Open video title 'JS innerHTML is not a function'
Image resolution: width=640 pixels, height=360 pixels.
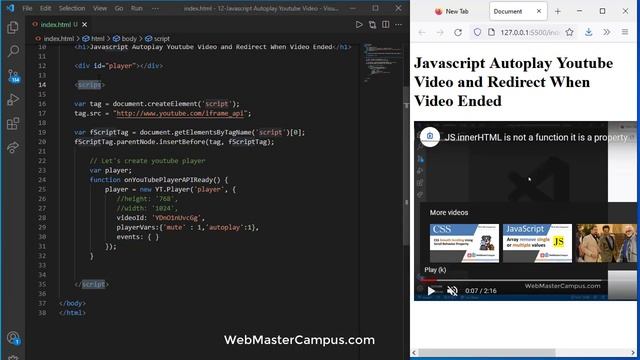tap(536, 138)
